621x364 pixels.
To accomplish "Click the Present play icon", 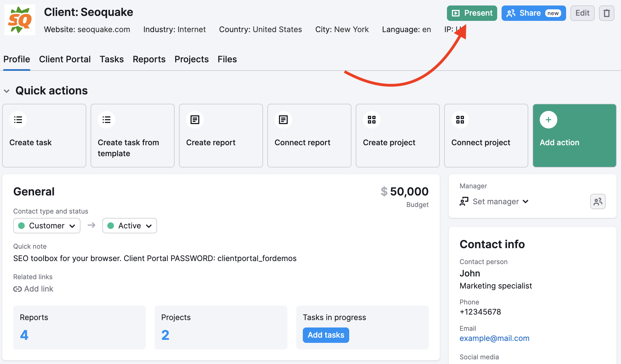I will click(456, 13).
